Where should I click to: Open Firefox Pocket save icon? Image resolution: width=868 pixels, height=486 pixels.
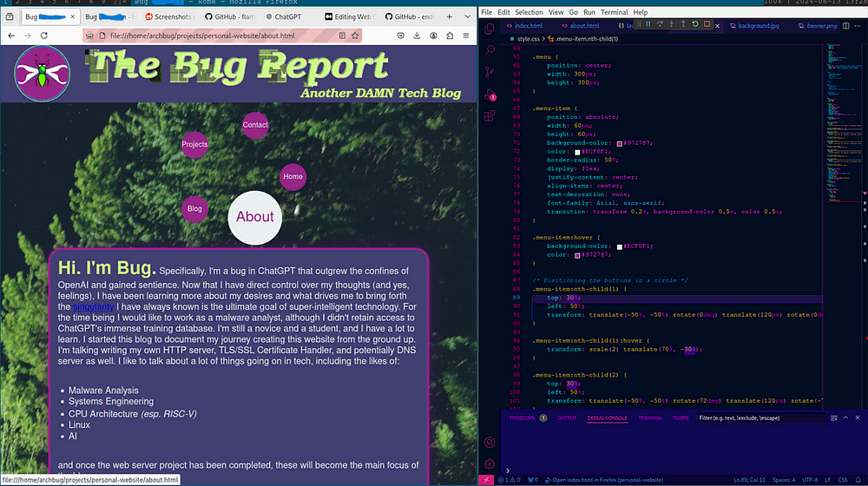401,36
